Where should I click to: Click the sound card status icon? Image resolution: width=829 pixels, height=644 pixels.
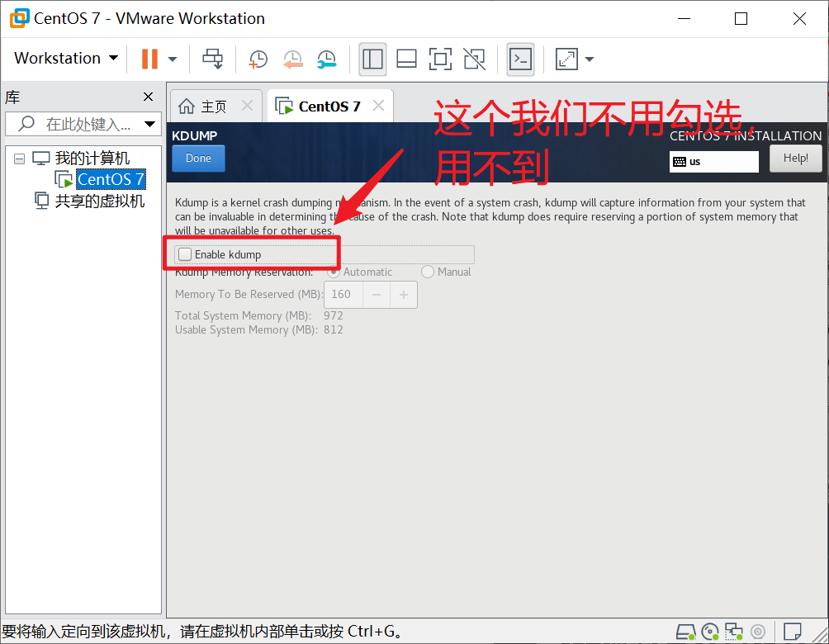758,632
